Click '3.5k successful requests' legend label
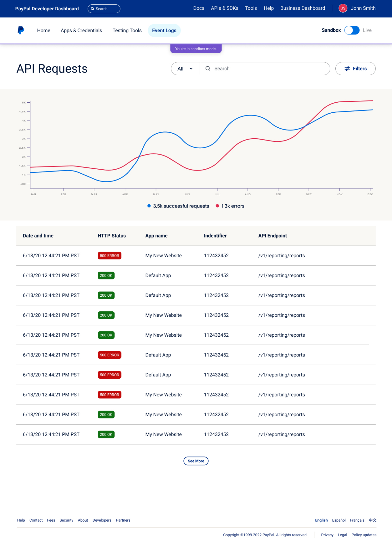392x552 pixels. (181, 206)
